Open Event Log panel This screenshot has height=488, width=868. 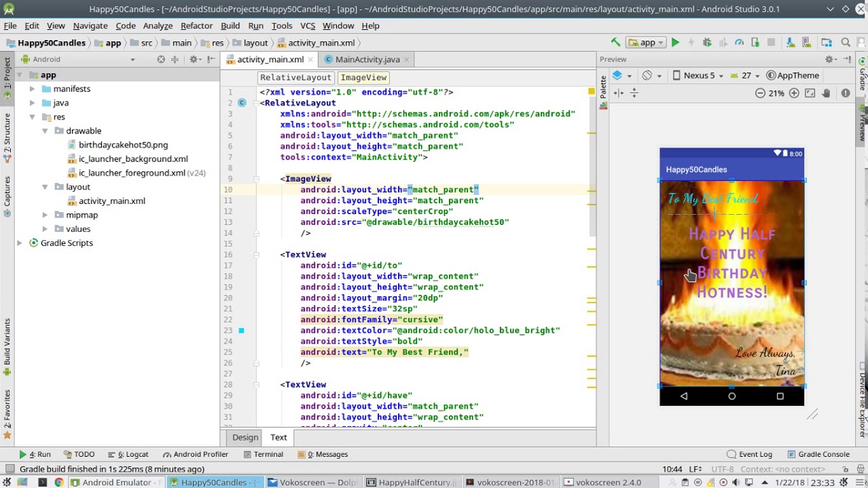point(749,454)
